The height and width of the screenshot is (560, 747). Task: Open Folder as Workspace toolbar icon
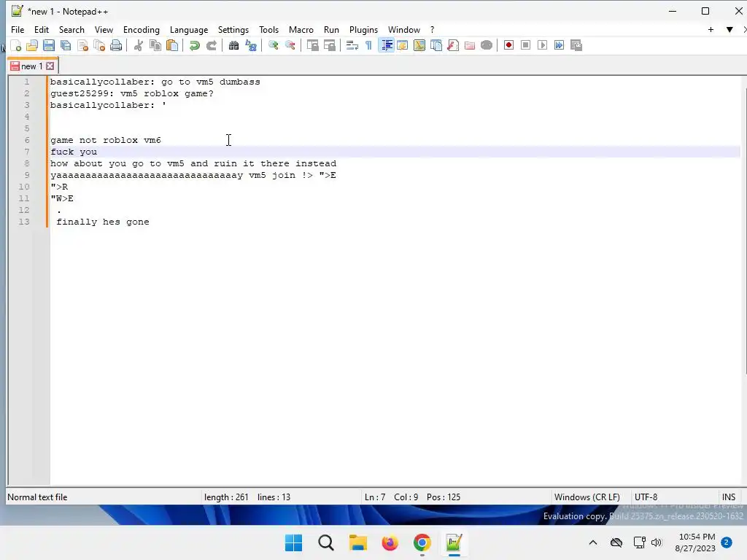tap(470, 45)
